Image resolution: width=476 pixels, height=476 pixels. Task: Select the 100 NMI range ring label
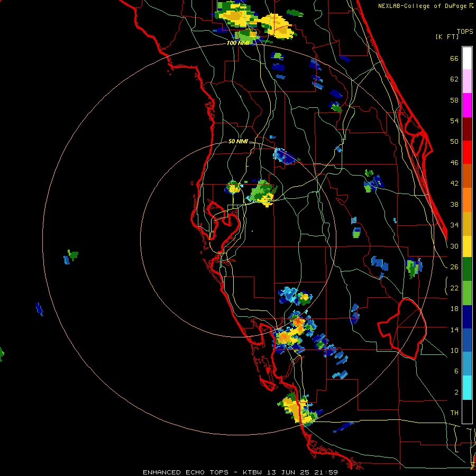238,43
